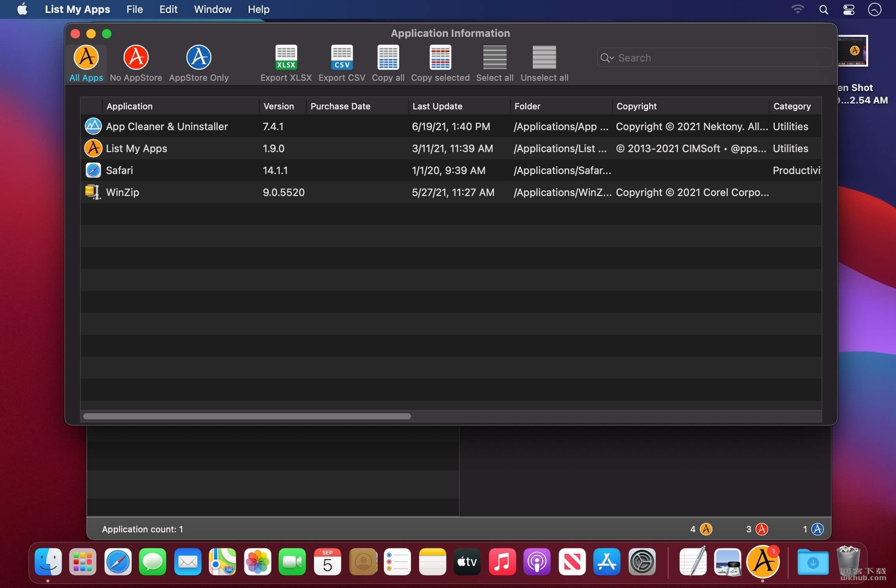
Task: Open the List My Apps application menu
Action: (77, 9)
